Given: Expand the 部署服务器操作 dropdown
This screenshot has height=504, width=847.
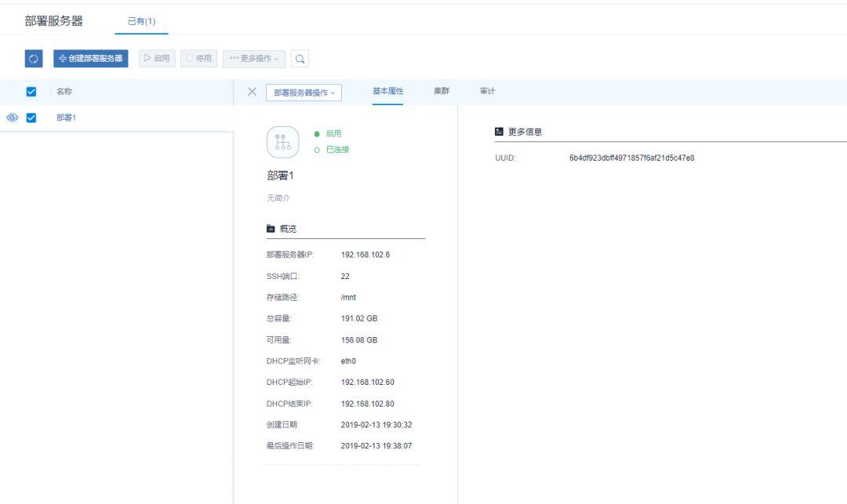Looking at the screenshot, I should [x=304, y=92].
